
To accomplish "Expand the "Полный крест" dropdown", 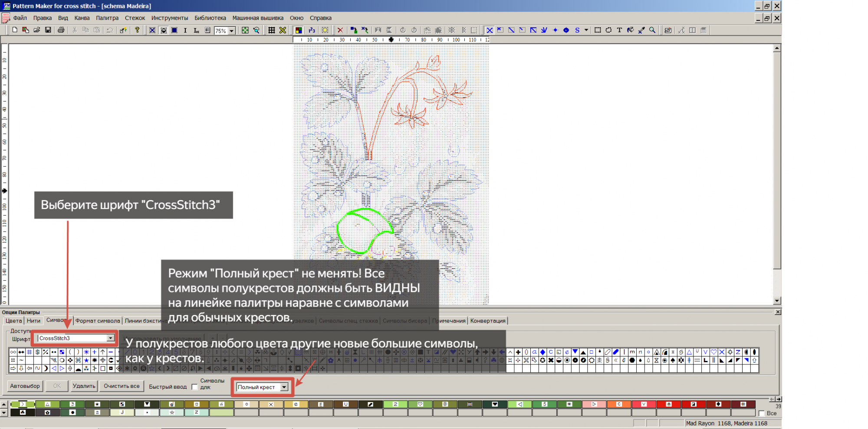I will tap(284, 387).
